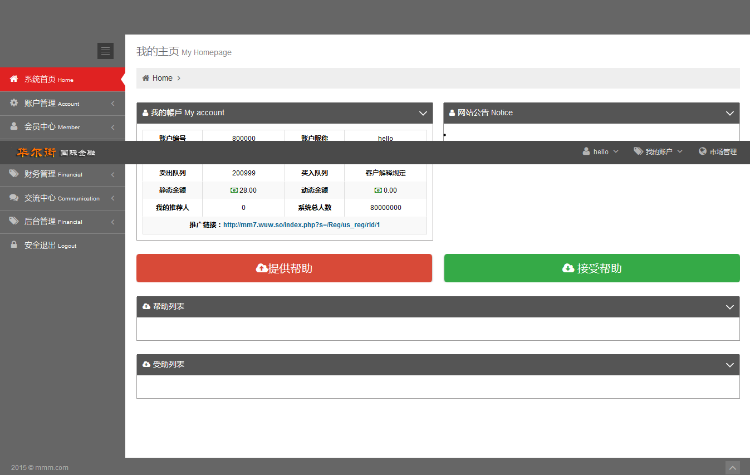Toggle the hamburger sidebar menu icon

click(x=105, y=51)
